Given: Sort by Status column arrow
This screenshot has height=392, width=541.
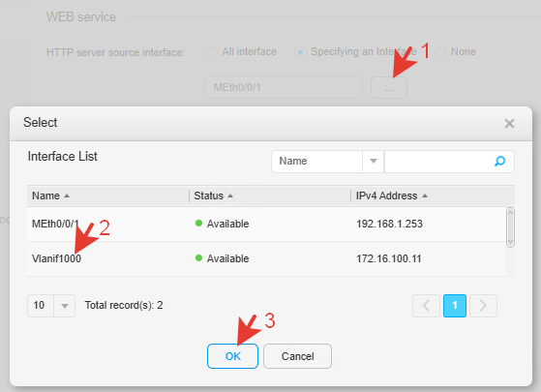Looking at the screenshot, I should [230, 196].
